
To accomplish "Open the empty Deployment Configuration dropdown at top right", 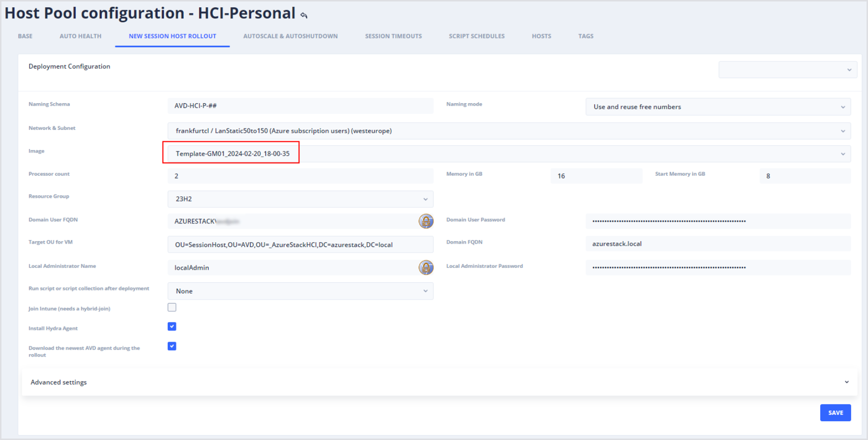I will 787,70.
